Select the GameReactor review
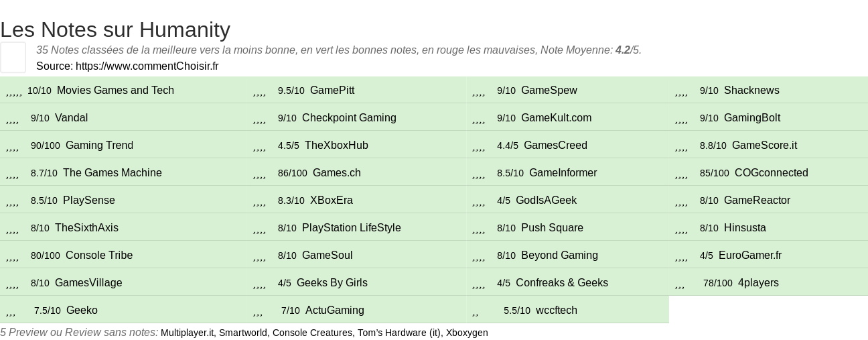868x340 pixels. click(x=757, y=201)
